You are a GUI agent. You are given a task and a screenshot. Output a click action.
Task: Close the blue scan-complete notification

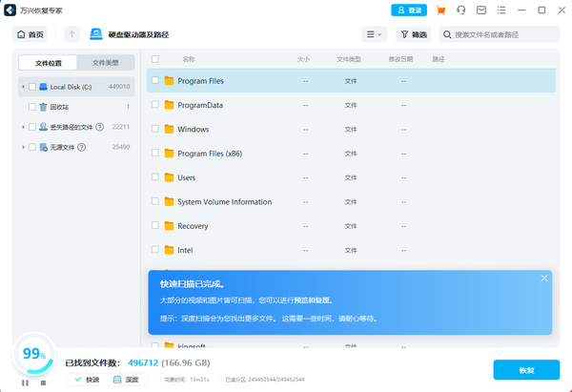(544, 279)
